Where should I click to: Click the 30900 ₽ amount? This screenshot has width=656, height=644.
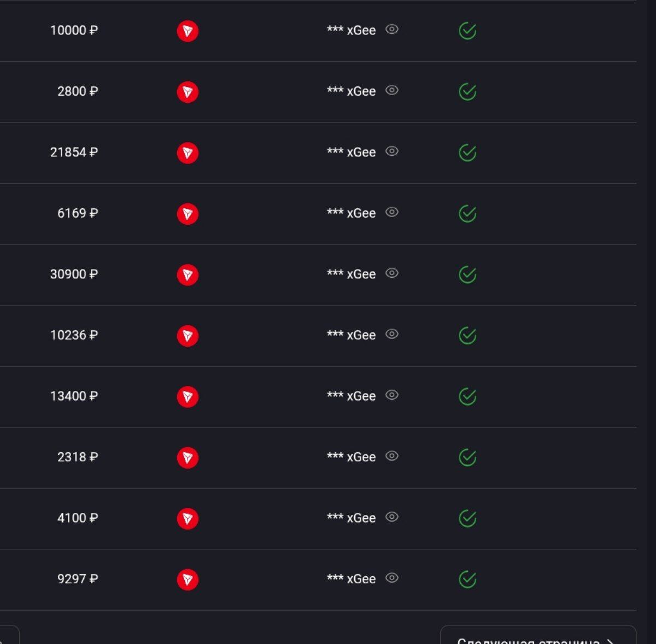(x=74, y=274)
